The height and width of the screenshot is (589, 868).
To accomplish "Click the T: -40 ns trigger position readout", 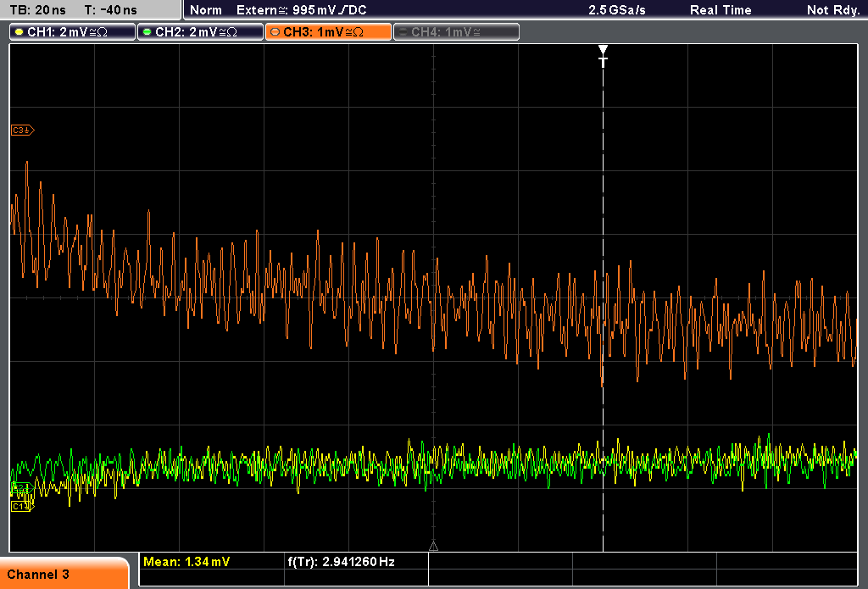I will (111, 10).
